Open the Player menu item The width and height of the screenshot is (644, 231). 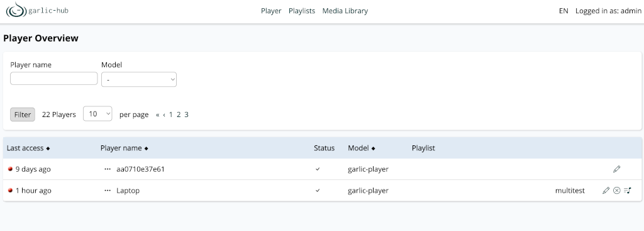[271, 11]
